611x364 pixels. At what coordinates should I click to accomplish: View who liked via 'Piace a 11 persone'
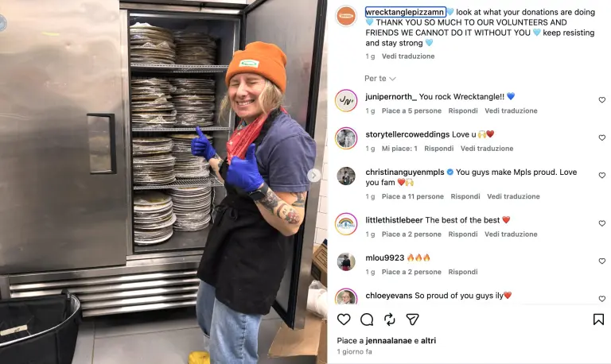coord(413,196)
